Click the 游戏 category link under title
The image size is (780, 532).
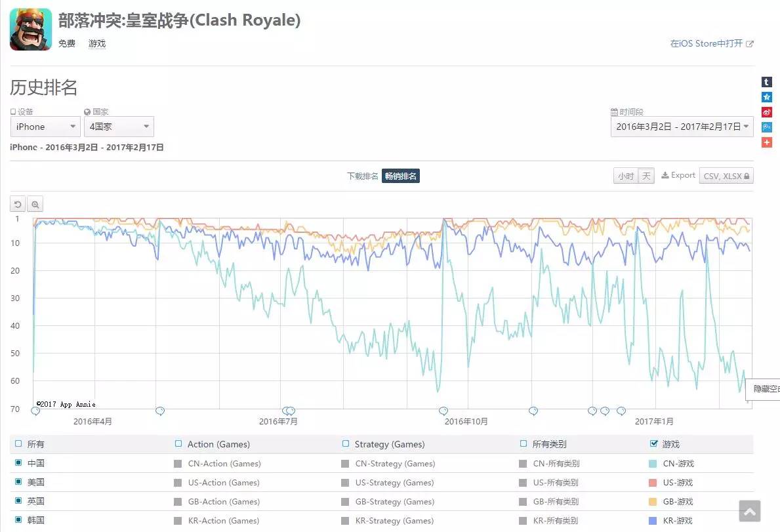pos(97,44)
